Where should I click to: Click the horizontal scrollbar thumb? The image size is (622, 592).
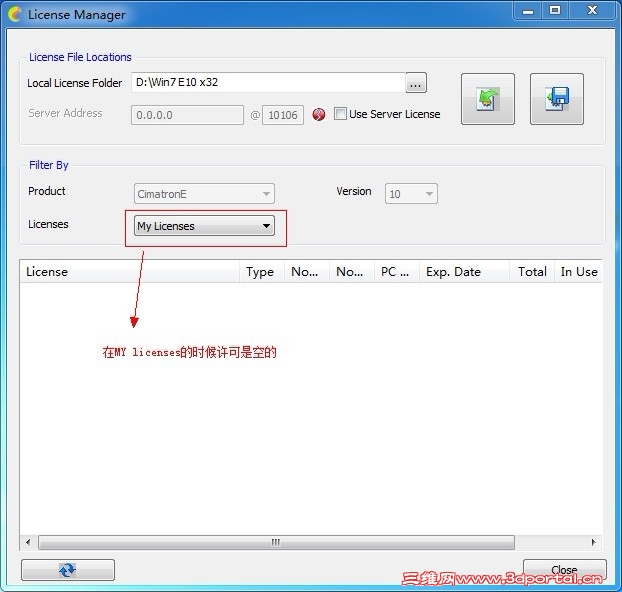coord(276,542)
